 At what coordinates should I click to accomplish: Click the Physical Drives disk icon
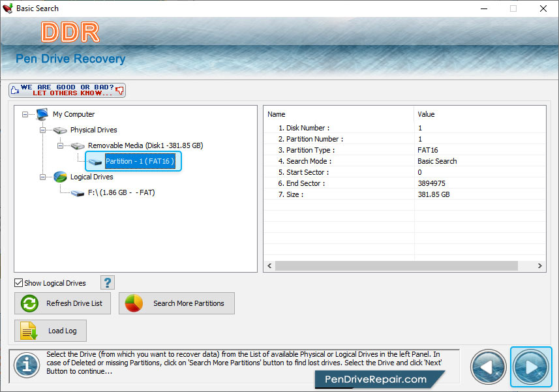click(60, 130)
